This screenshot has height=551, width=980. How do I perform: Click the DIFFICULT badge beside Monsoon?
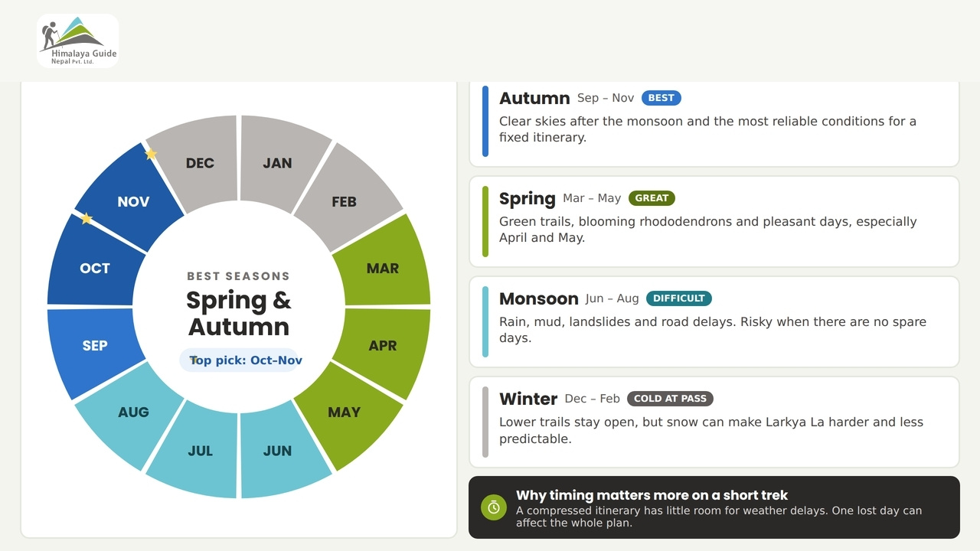pos(679,298)
